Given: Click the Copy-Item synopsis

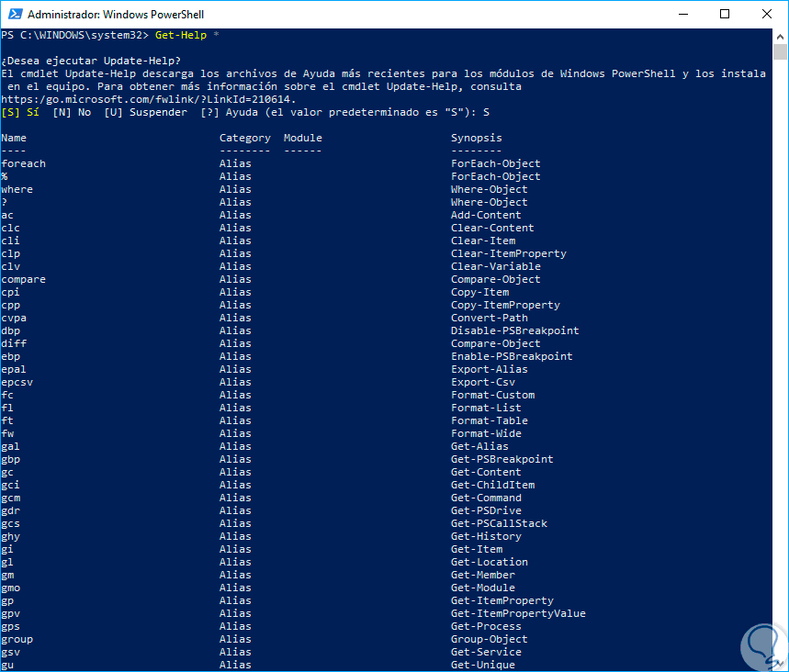Looking at the screenshot, I should 480,292.
